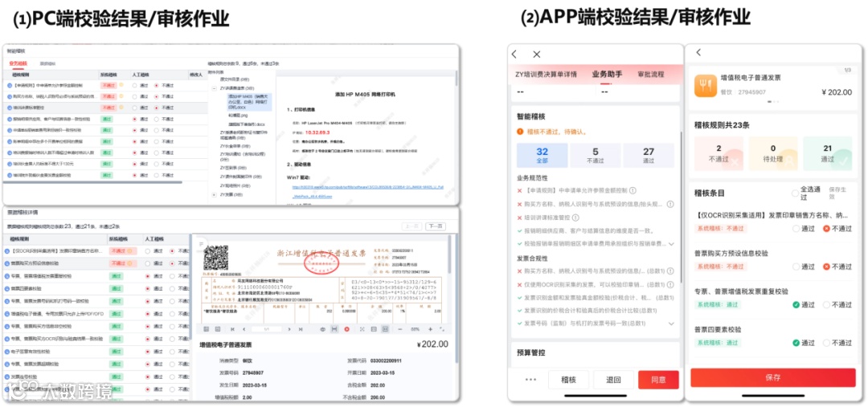This screenshot has width=868, height=407.
Task: Click the 1/1 page number field
Action: pos(267,329)
